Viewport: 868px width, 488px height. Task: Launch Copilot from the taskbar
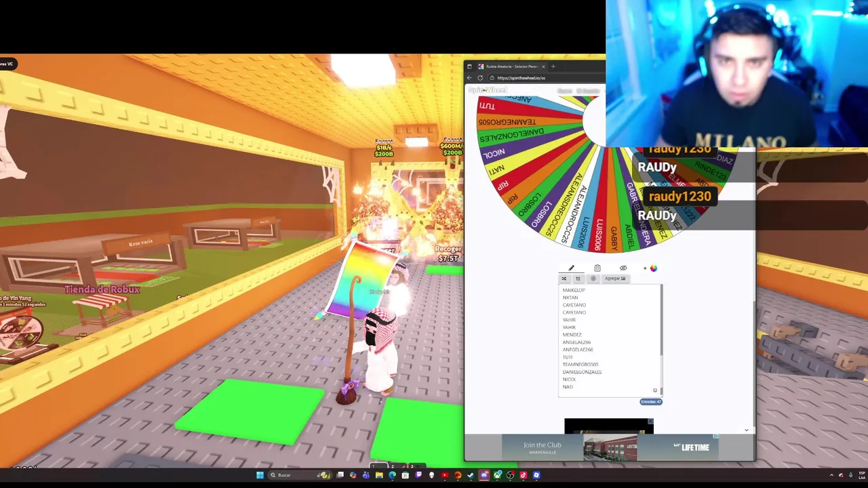[x=353, y=475]
